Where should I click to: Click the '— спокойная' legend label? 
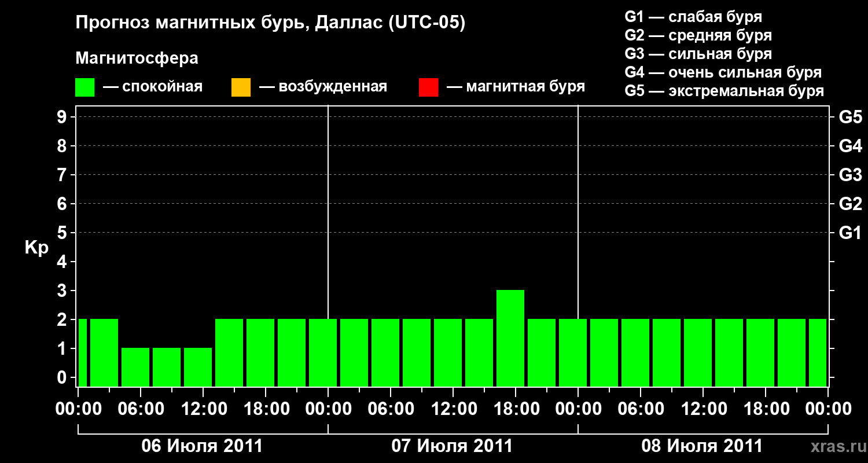153,87
